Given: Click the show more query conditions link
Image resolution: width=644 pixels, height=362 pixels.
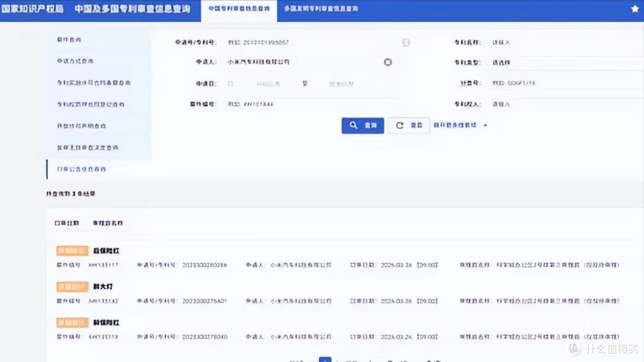Looking at the screenshot, I should (455, 125).
